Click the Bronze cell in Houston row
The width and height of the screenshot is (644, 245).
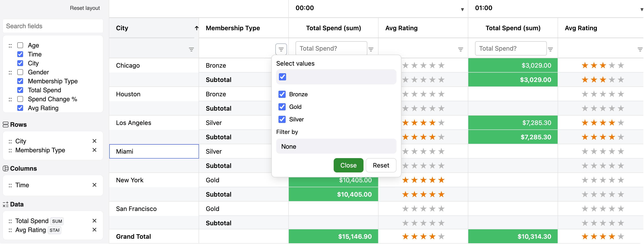point(235,94)
